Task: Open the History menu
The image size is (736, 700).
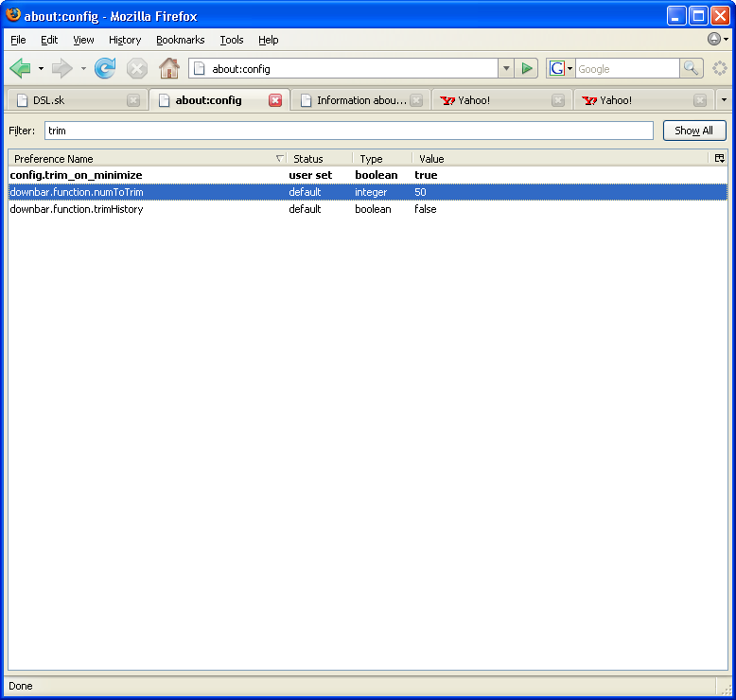Action: point(125,40)
